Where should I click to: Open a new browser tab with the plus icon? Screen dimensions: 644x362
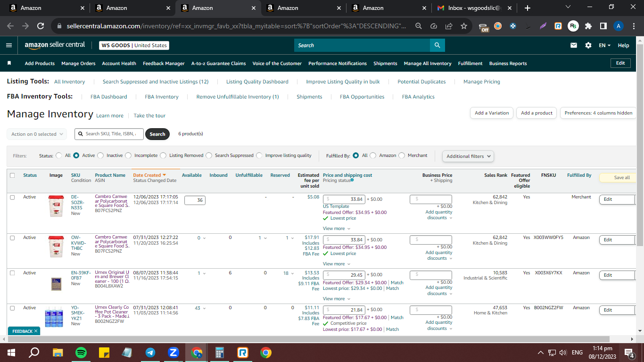click(528, 8)
